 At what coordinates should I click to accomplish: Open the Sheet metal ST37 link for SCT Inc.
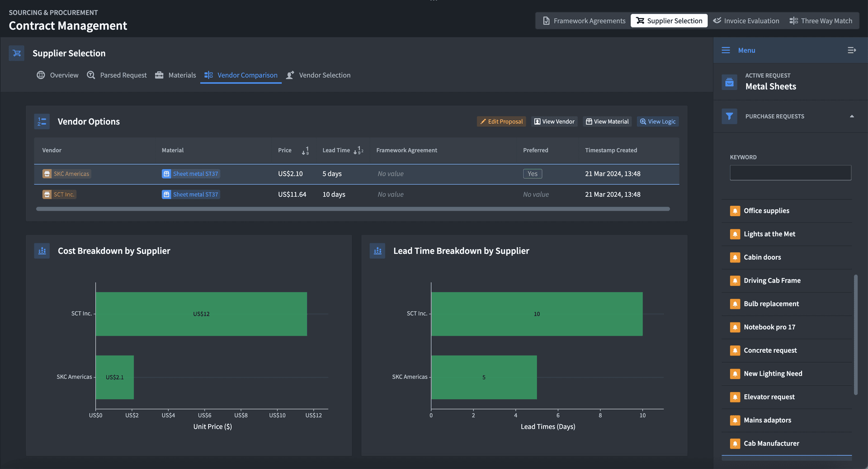[x=195, y=194]
